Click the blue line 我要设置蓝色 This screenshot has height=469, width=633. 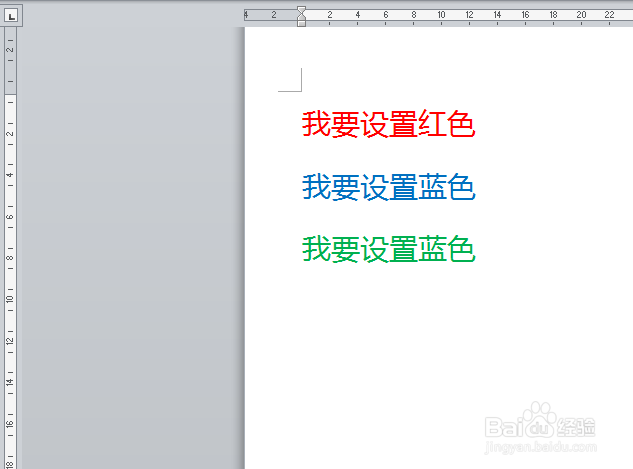(389, 187)
